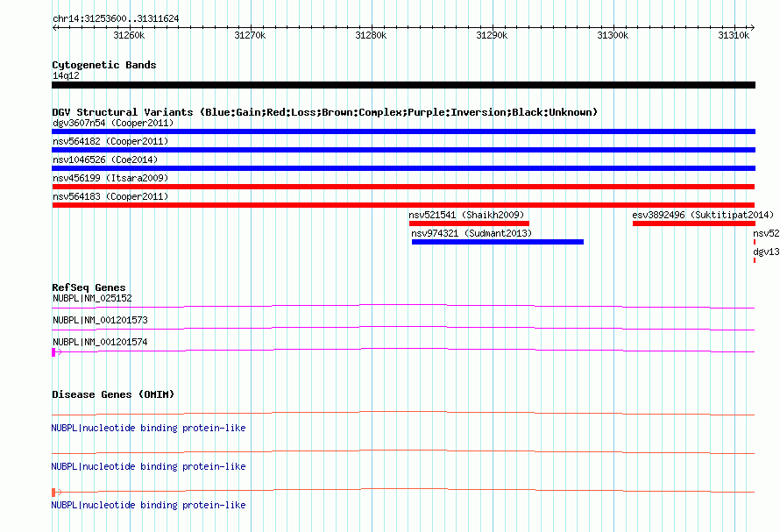780x532 pixels.
Task: Open esv3892496 (Suktitipat2014) variant
Action: (x=703, y=215)
